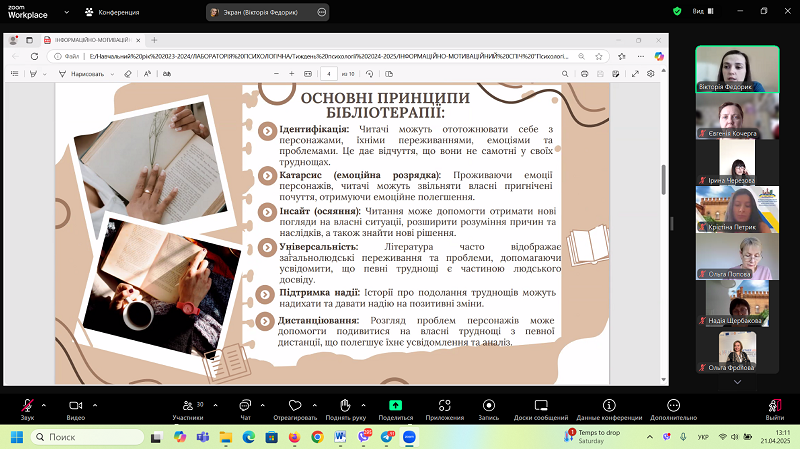This screenshot has width=800, height=449.
Task: Search within the PDF document
Action: 565,74
